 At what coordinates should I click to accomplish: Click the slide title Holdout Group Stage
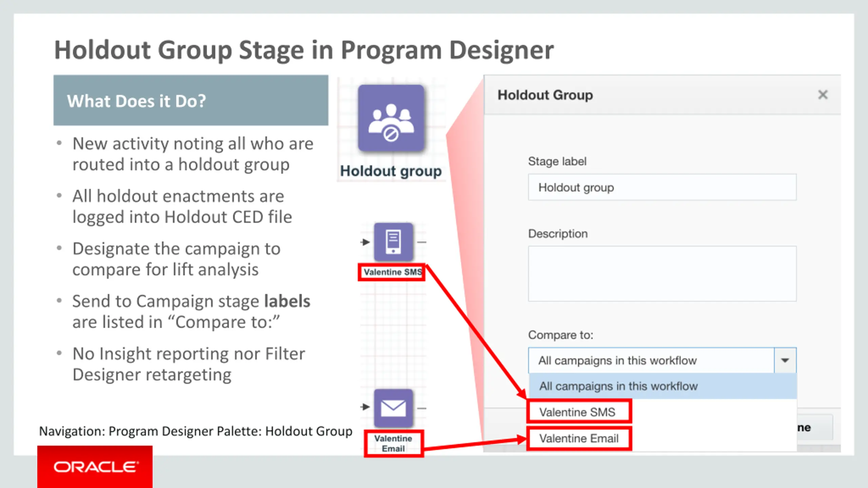coord(304,50)
